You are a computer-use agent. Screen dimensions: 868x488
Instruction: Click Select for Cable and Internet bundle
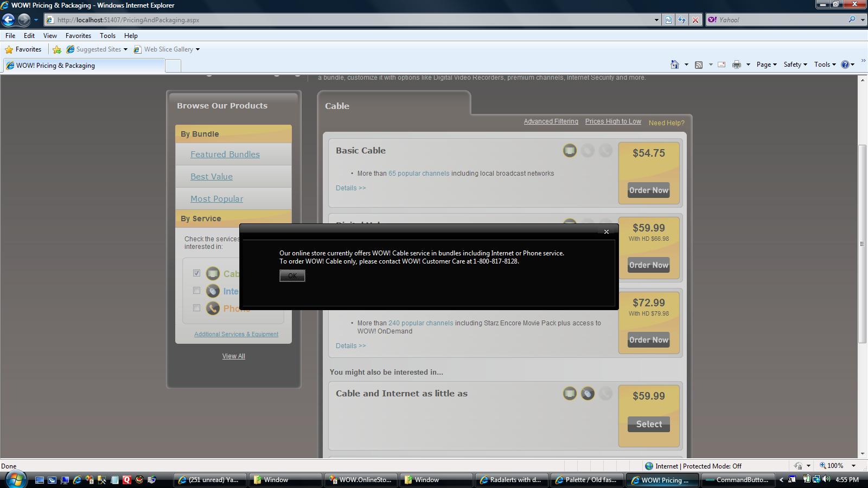click(x=649, y=425)
